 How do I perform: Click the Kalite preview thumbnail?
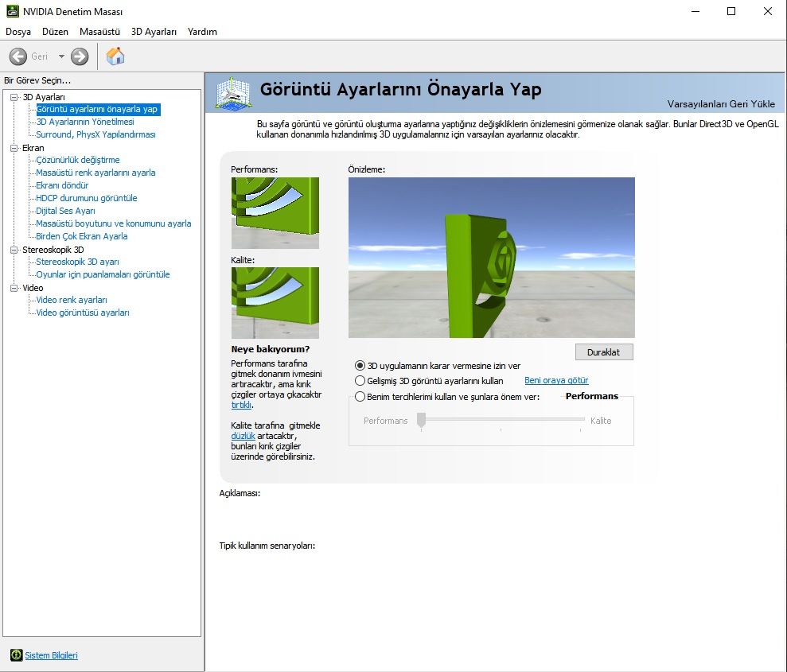tap(275, 302)
